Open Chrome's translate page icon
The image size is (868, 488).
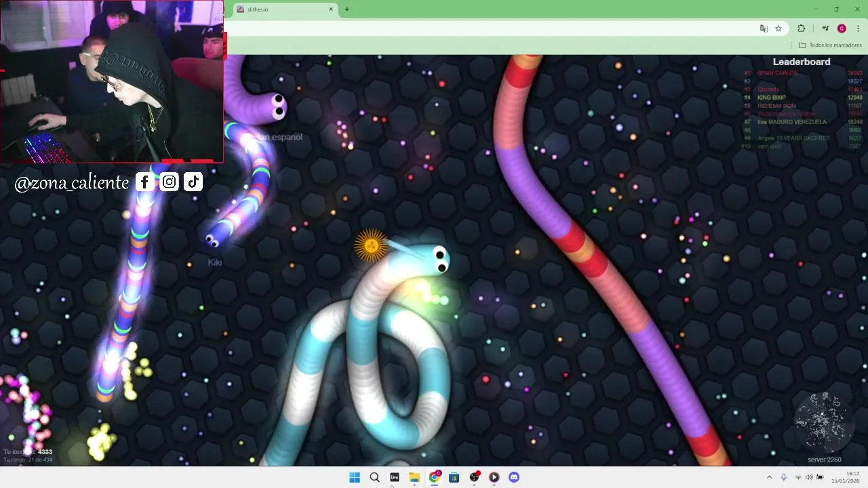(x=764, y=28)
